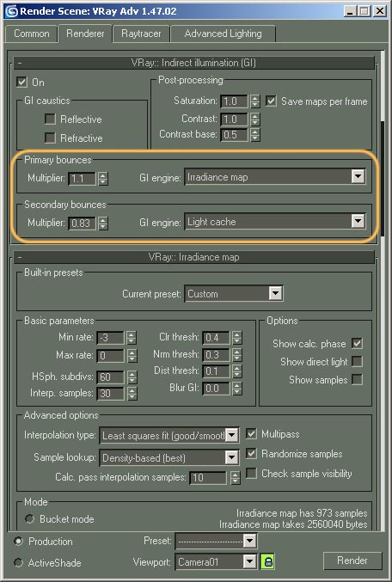
Task: Adjust the HSph. subdivs spinner
Action: [x=132, y=377]
